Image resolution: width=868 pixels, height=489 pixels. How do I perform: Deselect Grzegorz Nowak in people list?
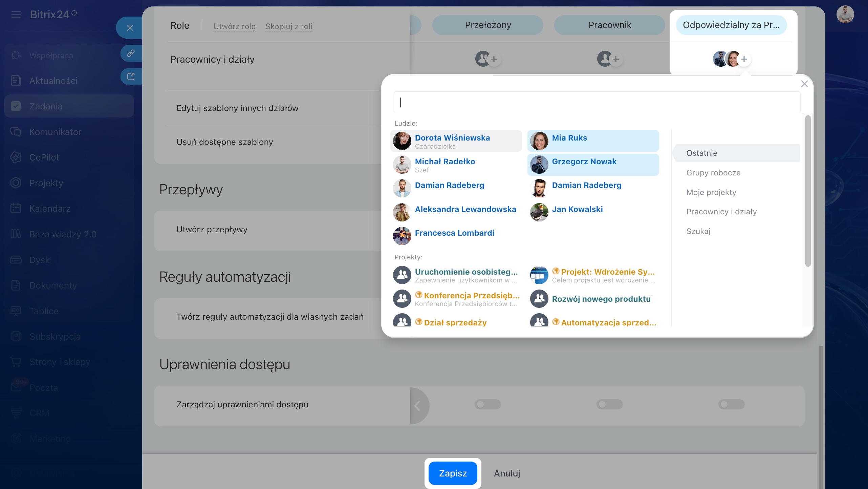point(593,165)
